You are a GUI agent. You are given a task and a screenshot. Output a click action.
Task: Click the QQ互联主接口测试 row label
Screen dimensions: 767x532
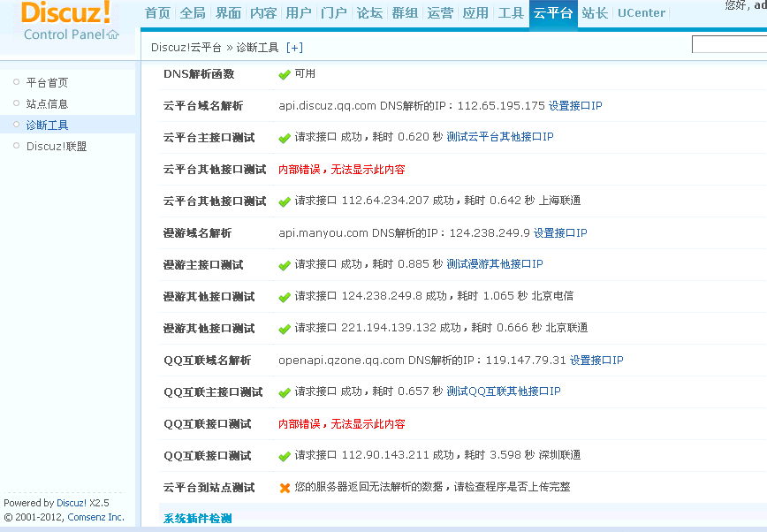point(213,392)
